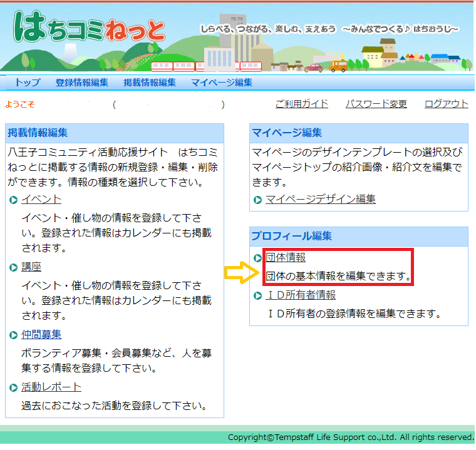Log out using the ログアウト link

point(446,104)
